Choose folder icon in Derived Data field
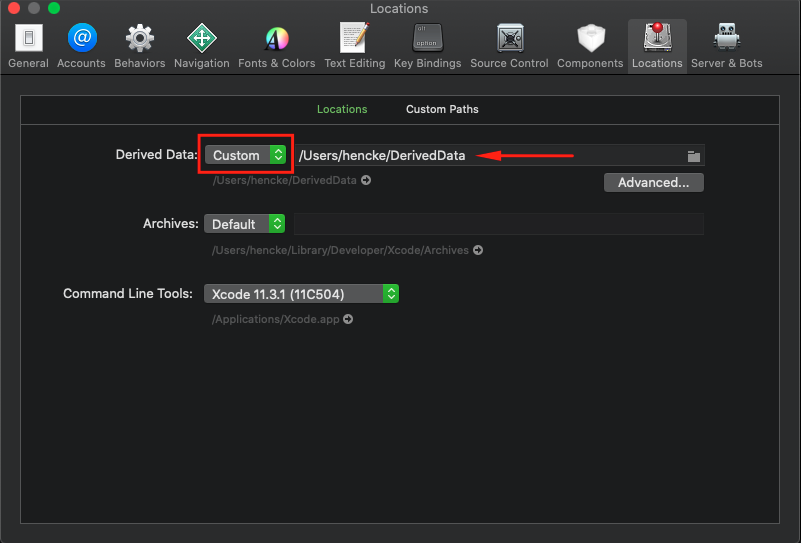Viewport: 801px width, 543px height. coord(694,156)
